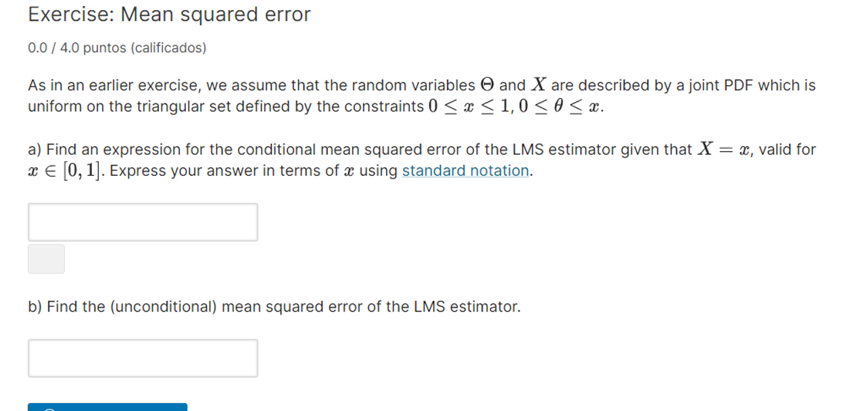Focus the answer box under the LMS question
This screenshot has width=868, height=411.
pyautogui.click(x=143, y=222)
